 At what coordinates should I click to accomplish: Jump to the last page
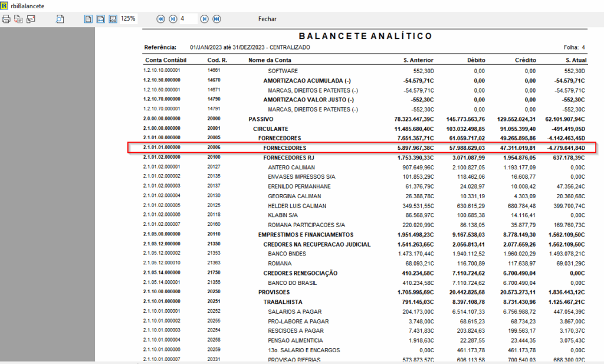coord(216,19)
